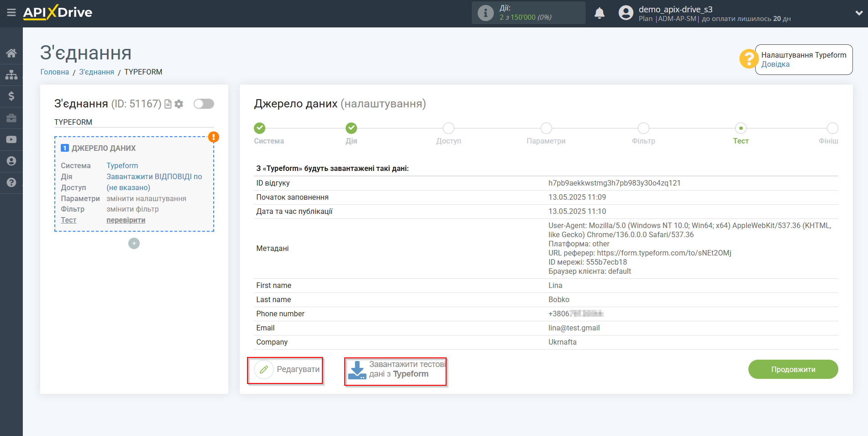
Task: Click the Продовжити button
Action: pos(793,369)
